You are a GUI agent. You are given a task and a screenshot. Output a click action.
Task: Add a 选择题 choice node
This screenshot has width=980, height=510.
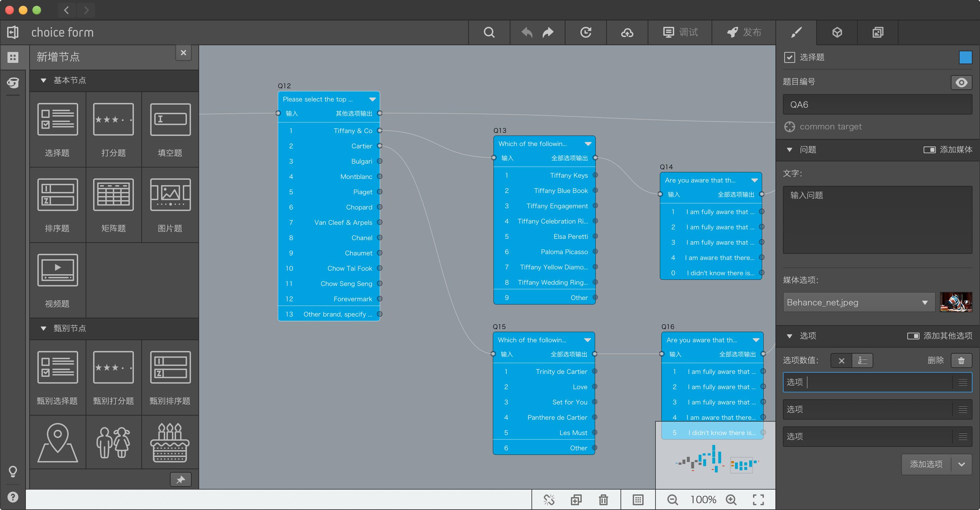[x=57, y=129]
